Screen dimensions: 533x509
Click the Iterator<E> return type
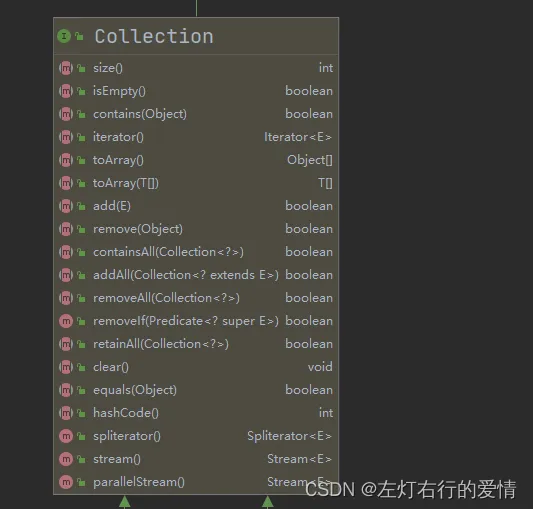click(298, 137)
